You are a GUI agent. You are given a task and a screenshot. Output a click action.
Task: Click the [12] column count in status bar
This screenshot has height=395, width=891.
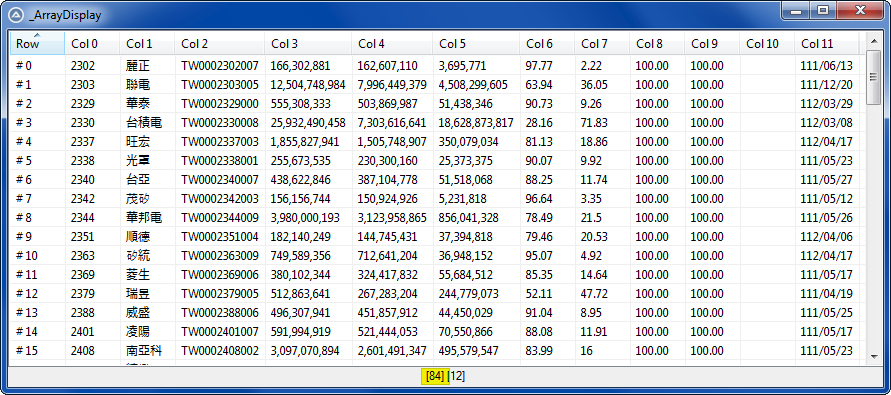456,376
